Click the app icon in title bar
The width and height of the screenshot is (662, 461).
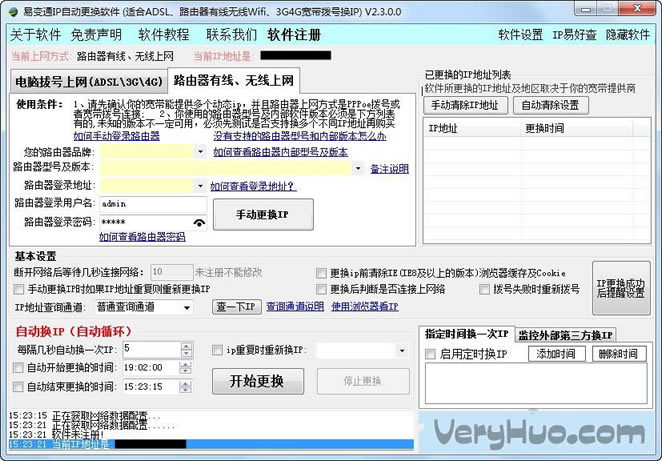coord(13,11)
